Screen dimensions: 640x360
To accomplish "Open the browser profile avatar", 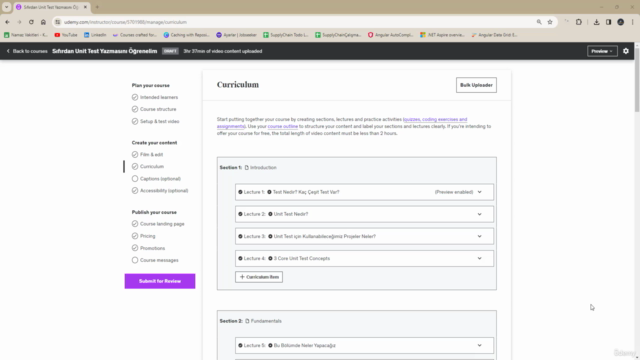I will tap(620, 22).
